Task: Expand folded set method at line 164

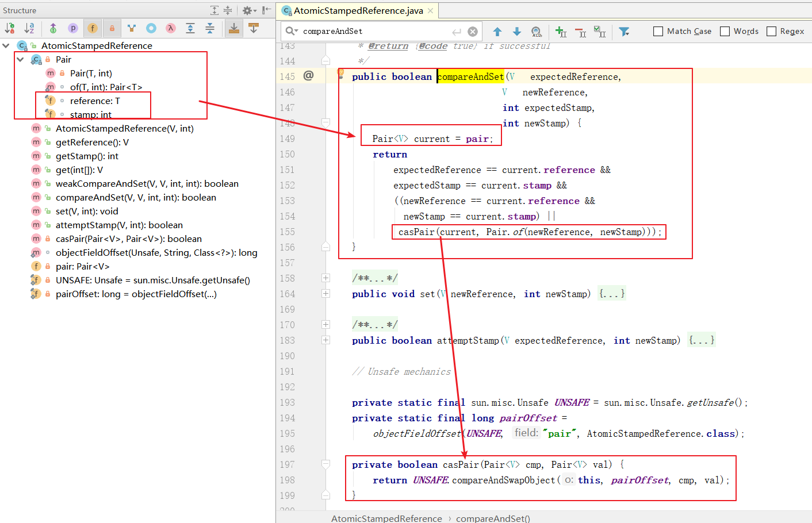Action: point(325,294)
